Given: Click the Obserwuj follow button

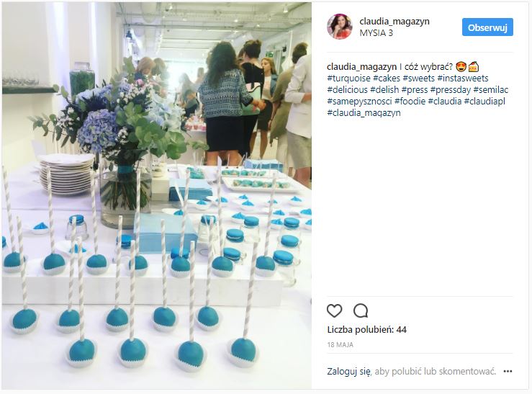Looking at the screenshot, I should [487, 27].
